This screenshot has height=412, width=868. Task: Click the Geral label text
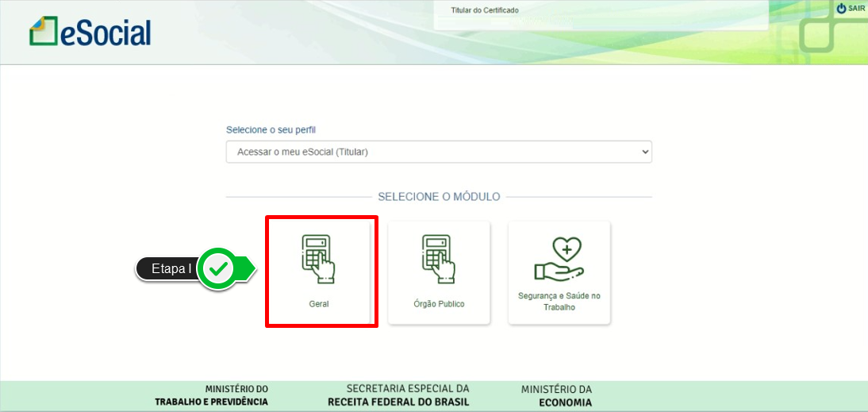[x=319, y=304]
